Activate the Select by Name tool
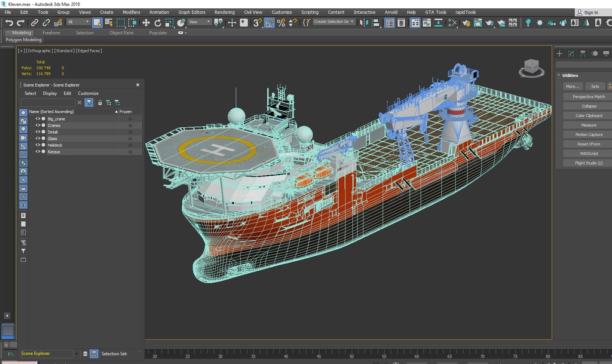The height and width of the screenshot is (364, 612). pyautogui.click(x=109, y=23)
